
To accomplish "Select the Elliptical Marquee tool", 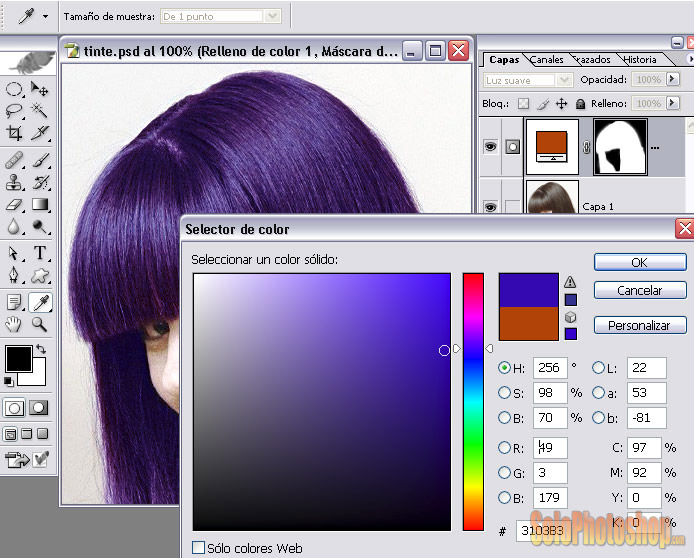I will pyautogui.click(x=14, y=89).
